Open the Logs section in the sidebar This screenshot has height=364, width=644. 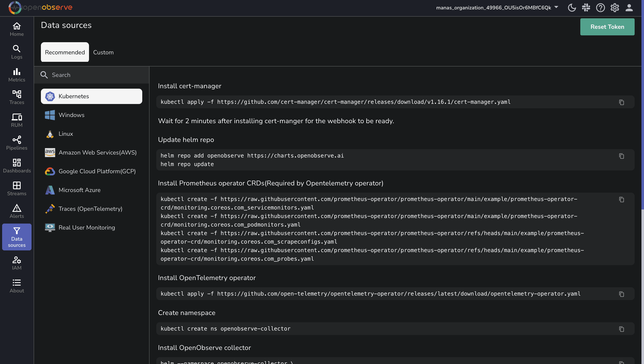[16, 52]
